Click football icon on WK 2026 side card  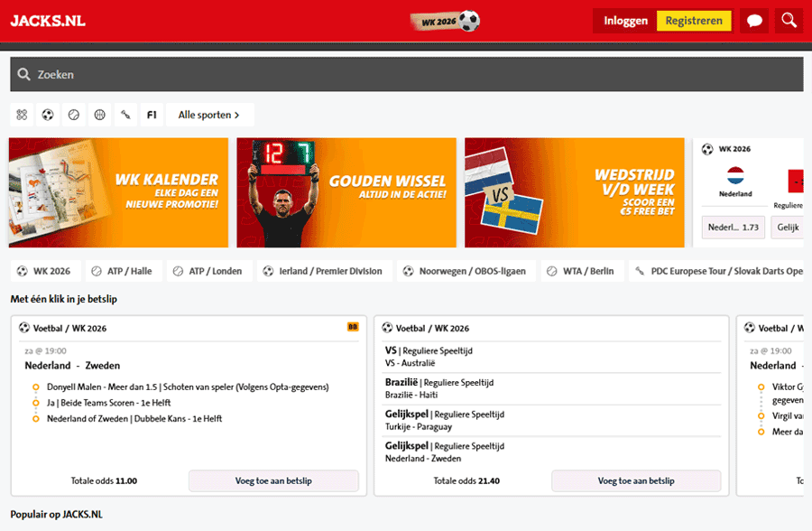(x=707, y=149)
